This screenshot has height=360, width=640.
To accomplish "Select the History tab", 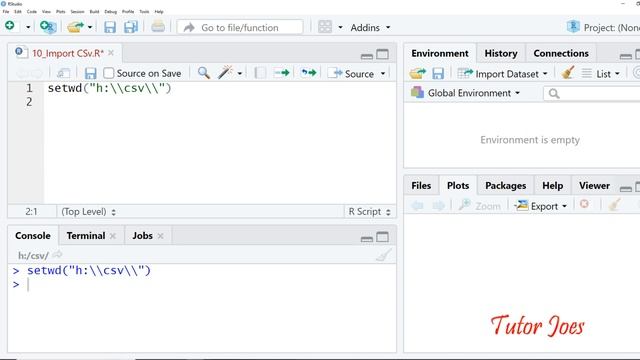I will 501,53.
